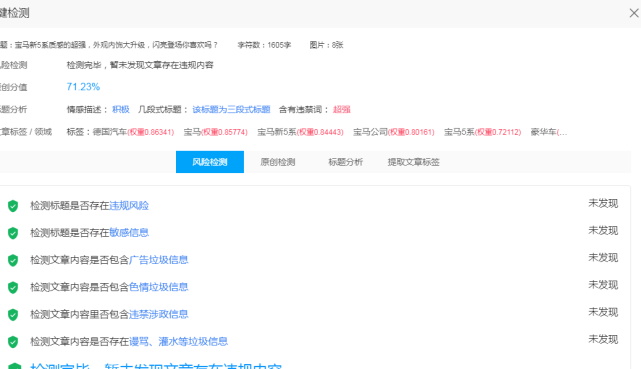Screen dimensions: 641x369
Task: Open the 原创检测 tab
Action: tap(278, 162)
